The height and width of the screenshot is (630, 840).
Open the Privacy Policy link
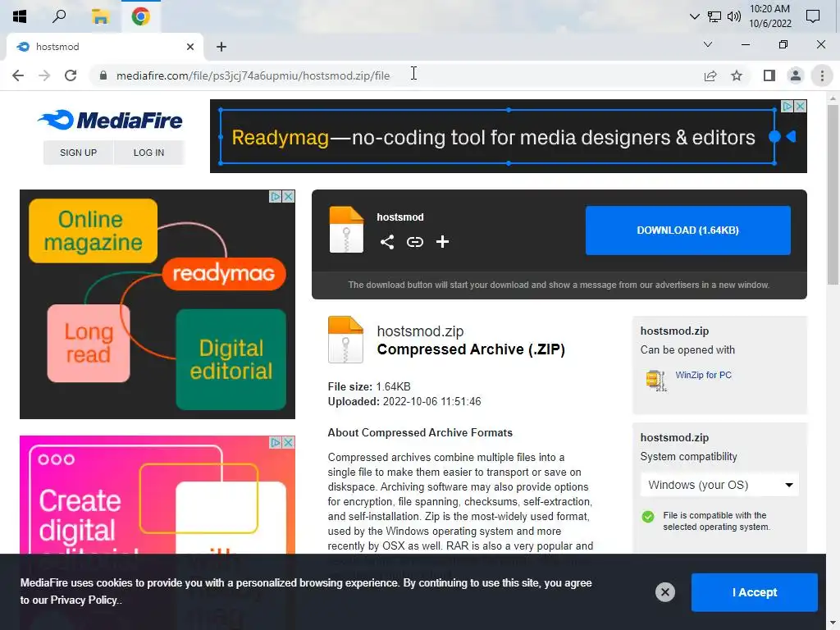[x=84, y=600]
